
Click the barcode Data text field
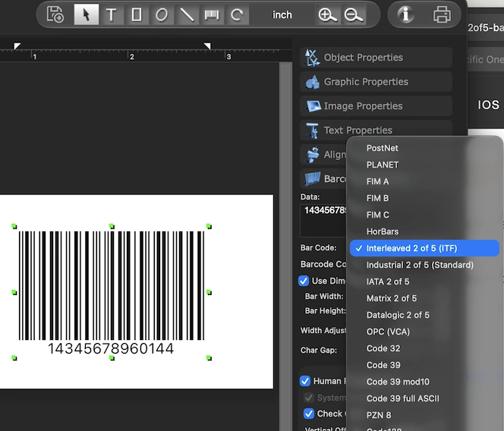323,221
